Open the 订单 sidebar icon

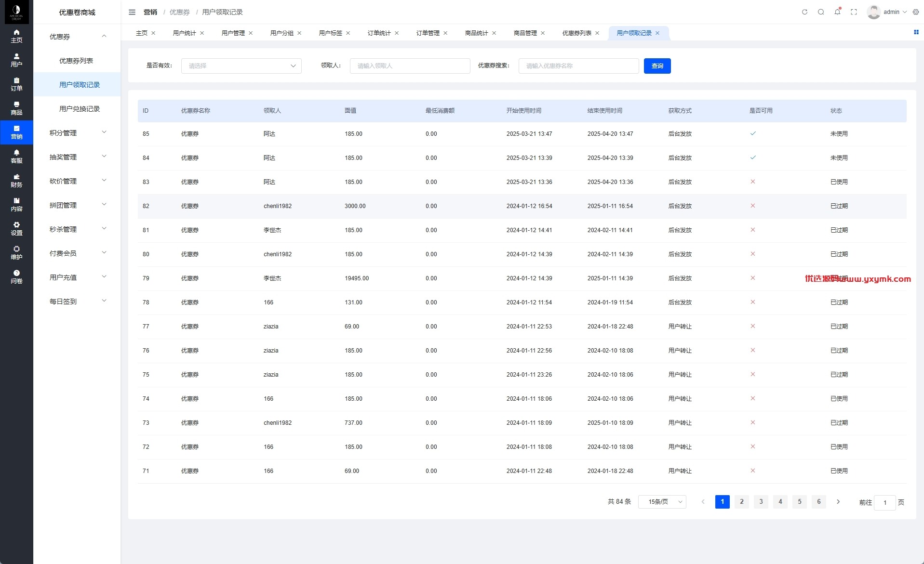click(x=16, y=84)
